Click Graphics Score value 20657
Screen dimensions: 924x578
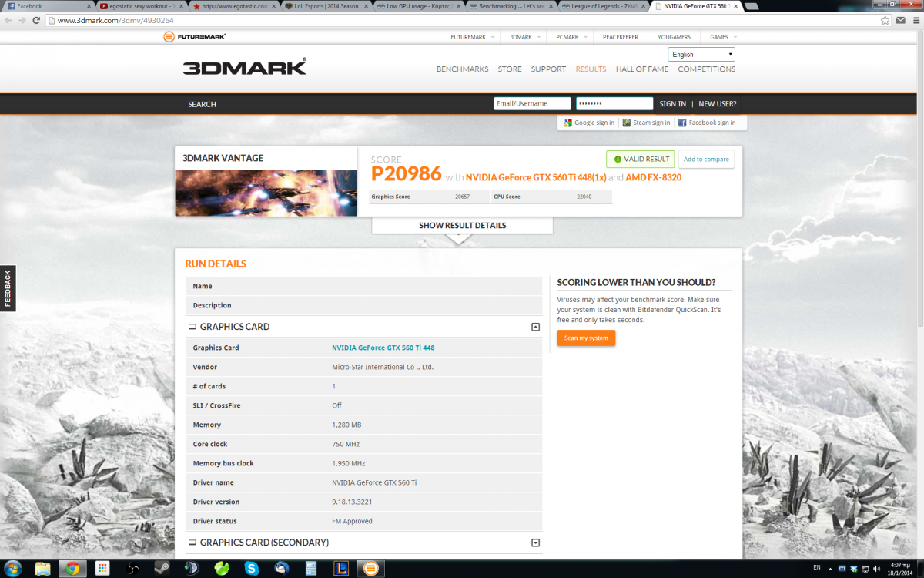(x=462, y=197)
